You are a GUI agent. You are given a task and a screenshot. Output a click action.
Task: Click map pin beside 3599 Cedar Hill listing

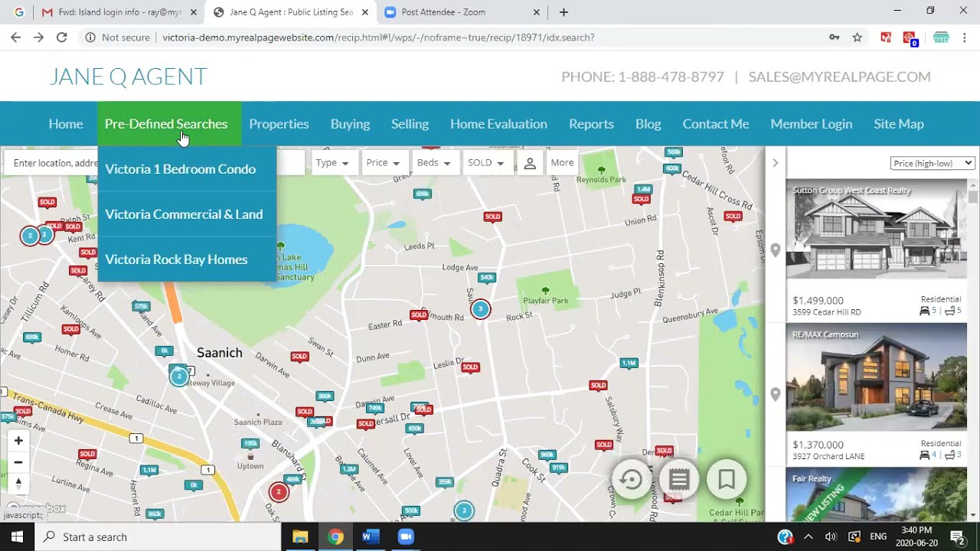click(x=776, y=251)
